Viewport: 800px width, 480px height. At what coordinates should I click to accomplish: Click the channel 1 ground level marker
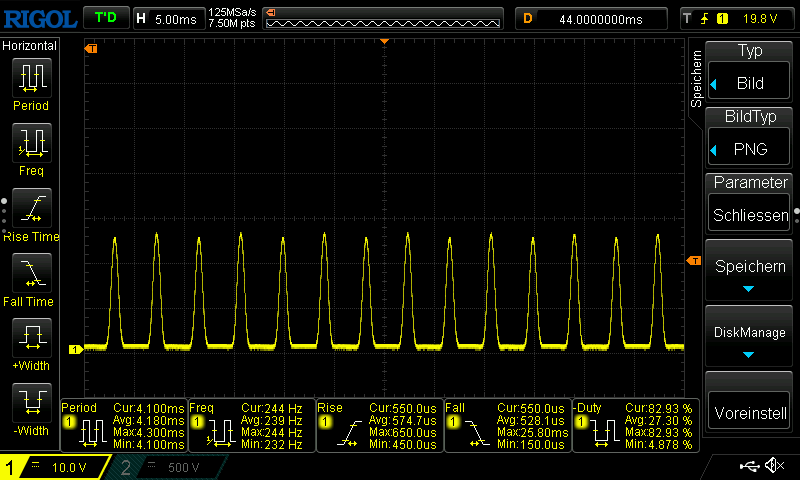pos(76,349)
